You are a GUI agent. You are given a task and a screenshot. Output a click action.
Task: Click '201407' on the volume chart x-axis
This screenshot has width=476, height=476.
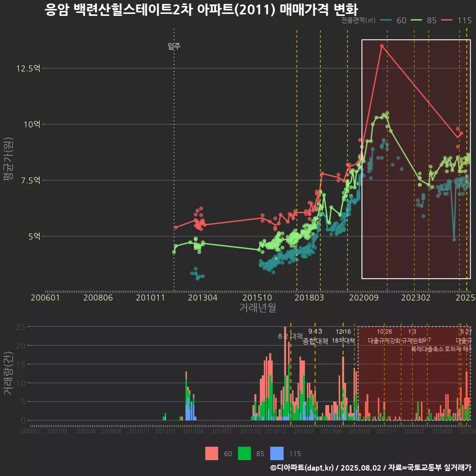tap(222, 431)
